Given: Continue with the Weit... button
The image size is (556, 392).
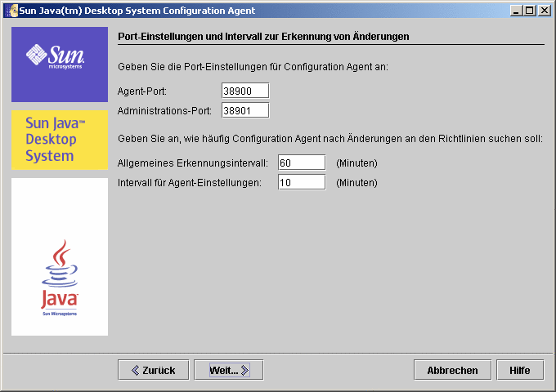Looking at the screenshot, I should point(229,370).
